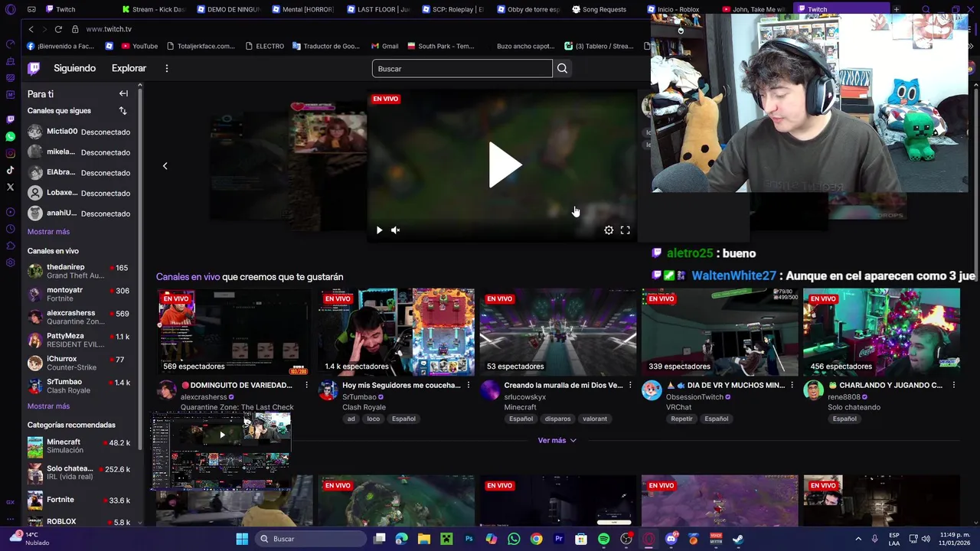Open TikTok in Opera sidebar
Image resolution: width=980 pixels, height=551 pixels.
tap(10, 170)
